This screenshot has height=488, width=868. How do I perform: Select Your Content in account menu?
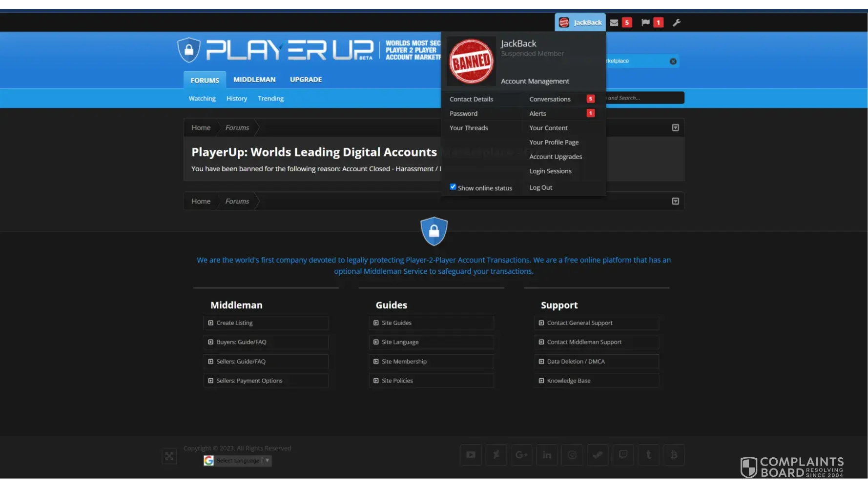coord(549,128)
